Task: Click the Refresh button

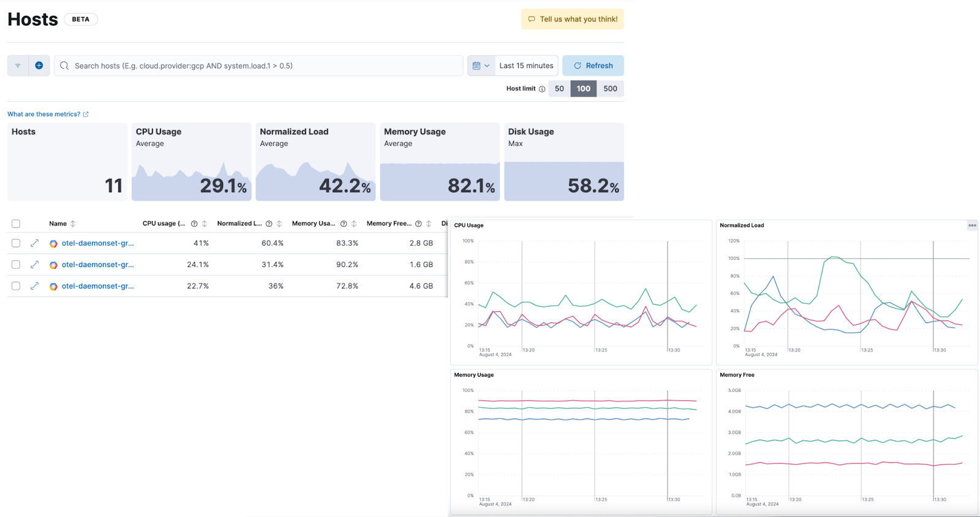Action: [x=593, y=66]
